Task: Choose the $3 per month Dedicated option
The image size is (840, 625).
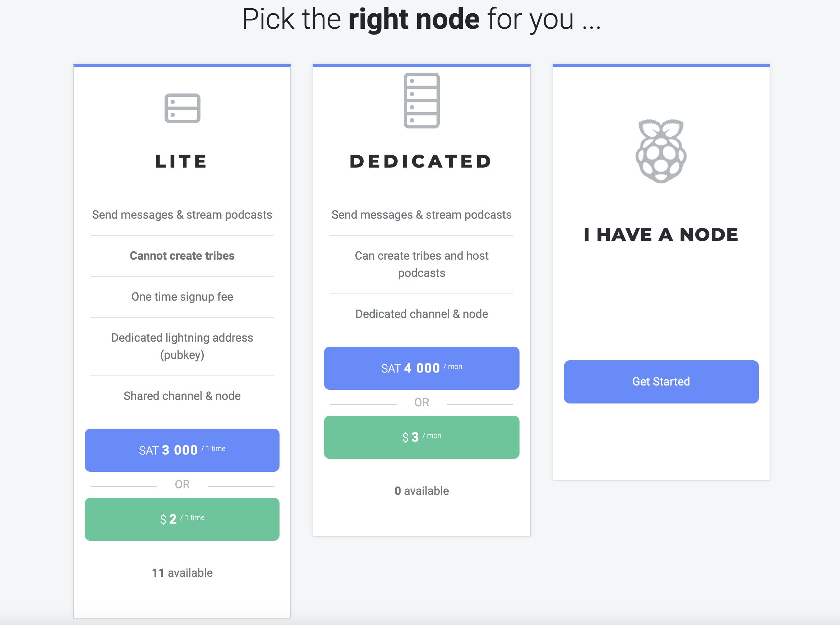Action: pyautogui.click(x=421, y=437)
